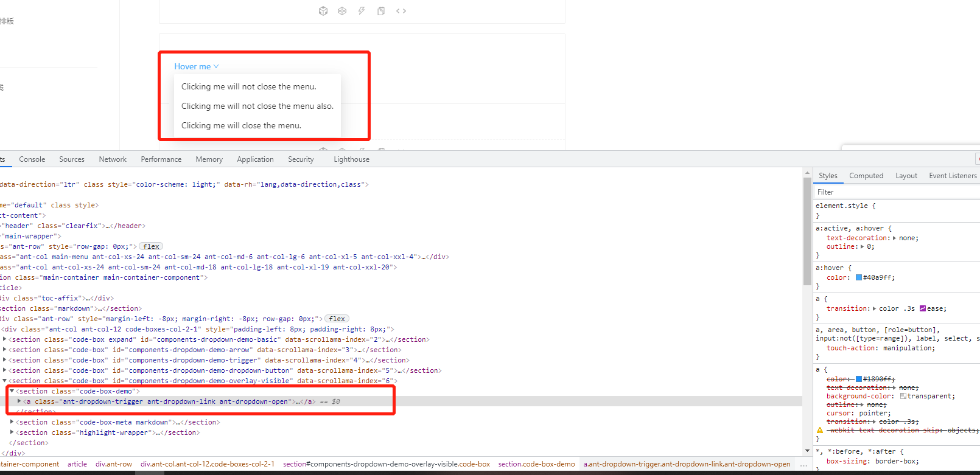This screenshot has height=475, width=980.
Task: Expand the components-dropdown-demo-trigger section node
Action: pos(5,360)
